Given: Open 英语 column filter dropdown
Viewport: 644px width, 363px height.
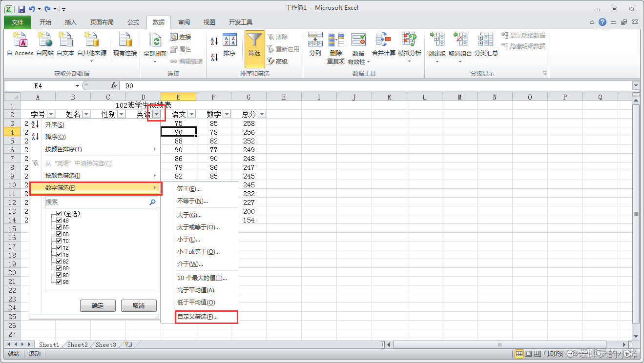Looking at the screenshot, I should tap(156, 114).
